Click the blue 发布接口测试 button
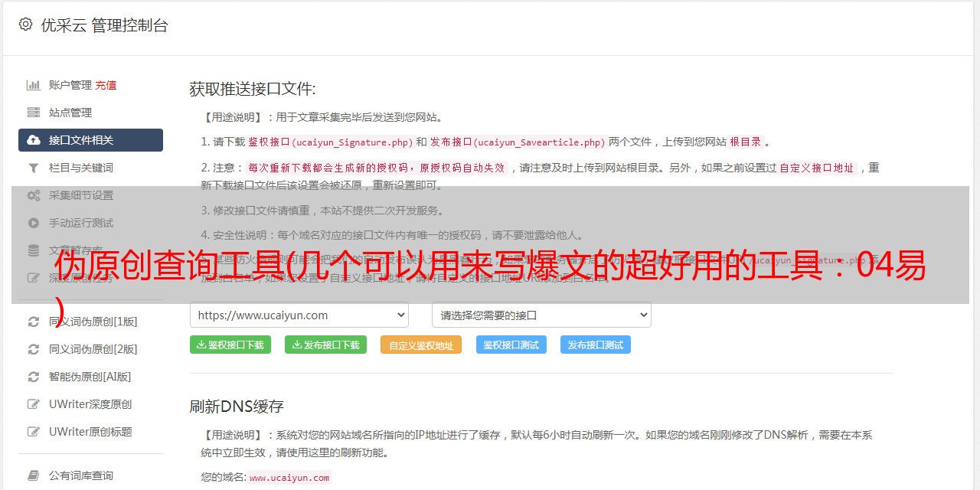The height and width of the screenshot is (490, 980). tap(596, 345)
